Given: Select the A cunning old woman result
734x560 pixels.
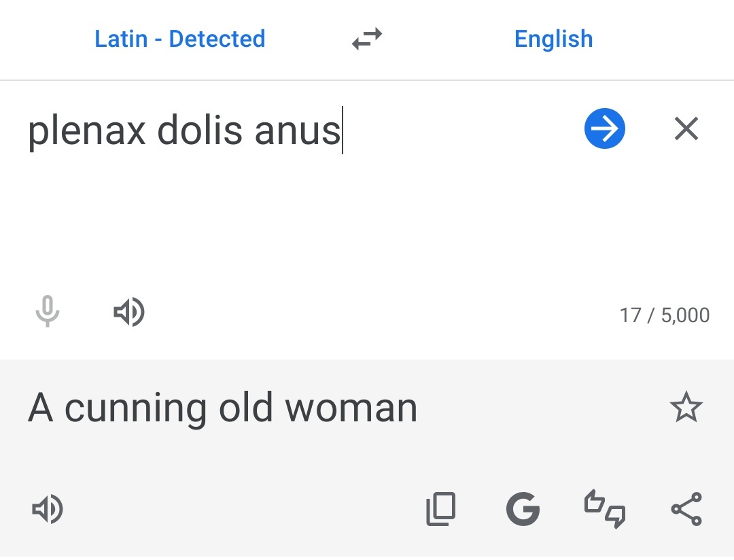Looking at the screenshot, I should tap(222, 408).
